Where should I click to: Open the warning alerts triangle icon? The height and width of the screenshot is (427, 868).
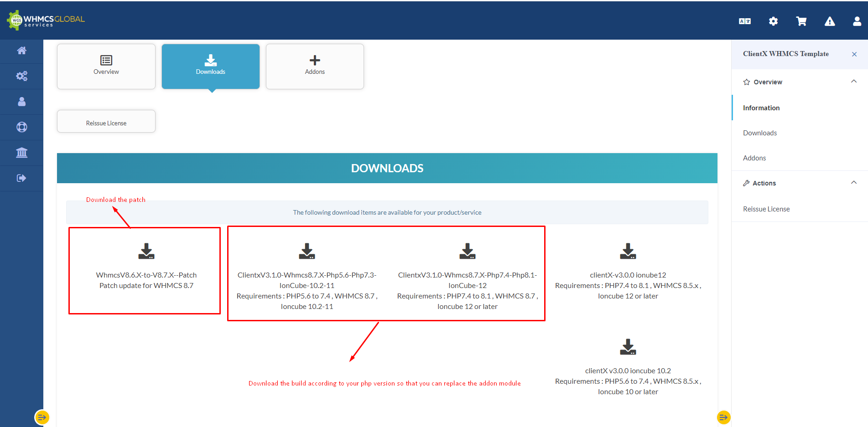tap(829, 21)
